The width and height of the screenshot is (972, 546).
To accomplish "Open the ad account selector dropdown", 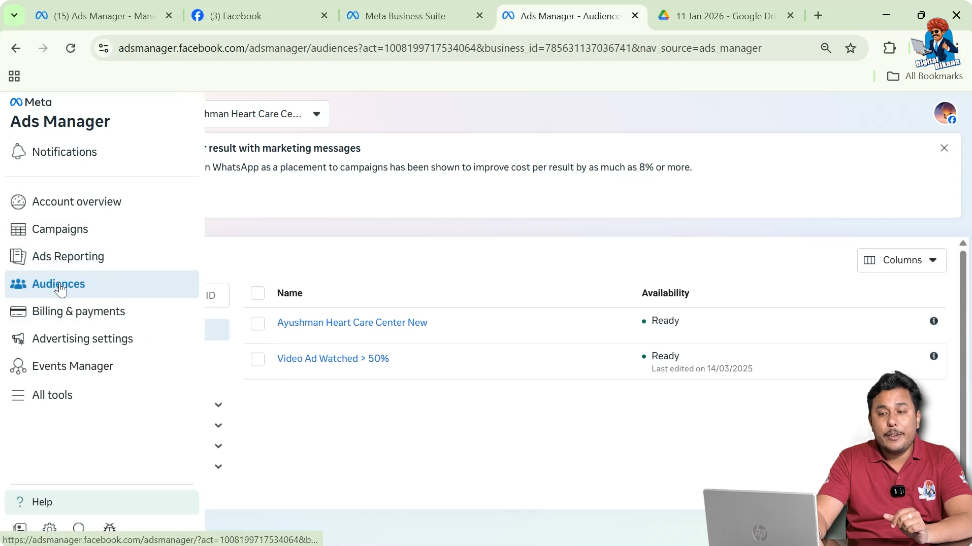I will click(267, 114).
